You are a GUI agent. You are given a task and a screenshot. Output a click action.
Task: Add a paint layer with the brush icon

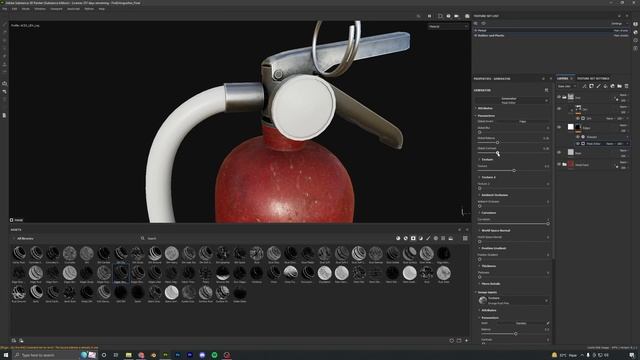(598, 86)
